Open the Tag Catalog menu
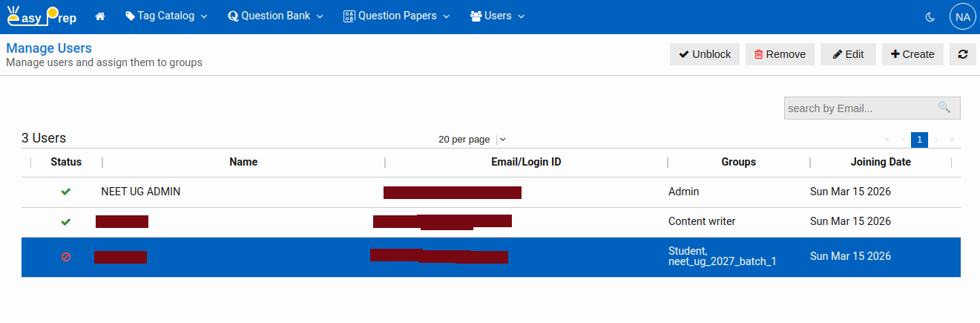 click(166, 16)
